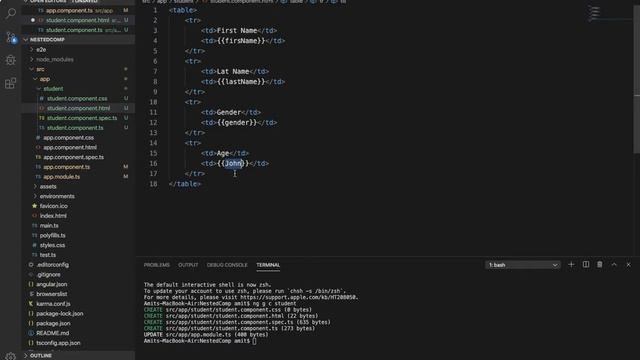Image resolution: width=640 pixels, height=360 pixels.
Task: Close the terminal panel
Action: (x=628, y=264)
